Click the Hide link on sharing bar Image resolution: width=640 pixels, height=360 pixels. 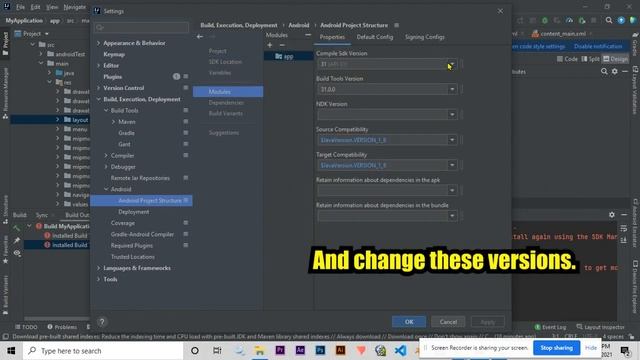[591, 348]
